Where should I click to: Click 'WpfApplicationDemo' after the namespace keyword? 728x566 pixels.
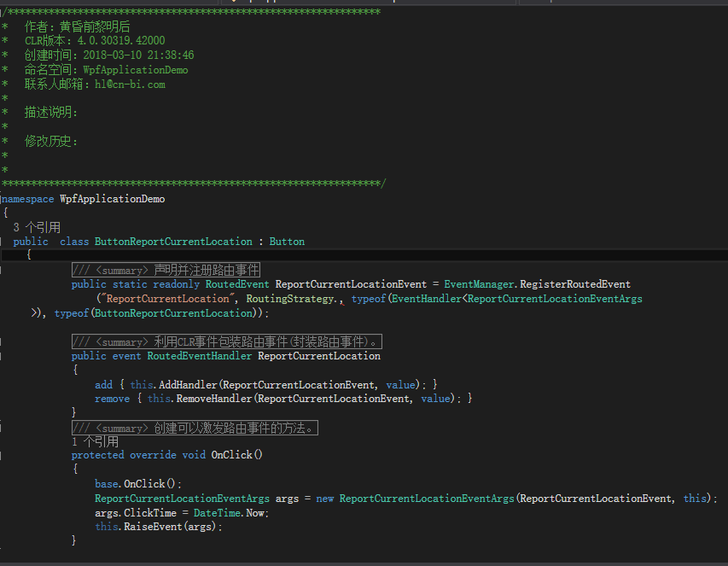pyautogui.click(x=113, y=199)
